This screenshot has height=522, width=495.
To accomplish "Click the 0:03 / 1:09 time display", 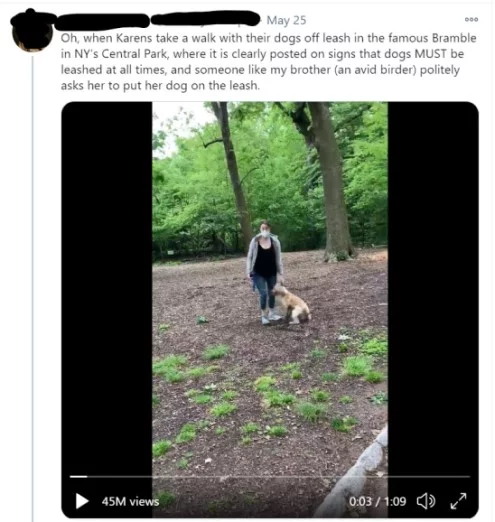I will pyautogui.click(x=377, y=501).
